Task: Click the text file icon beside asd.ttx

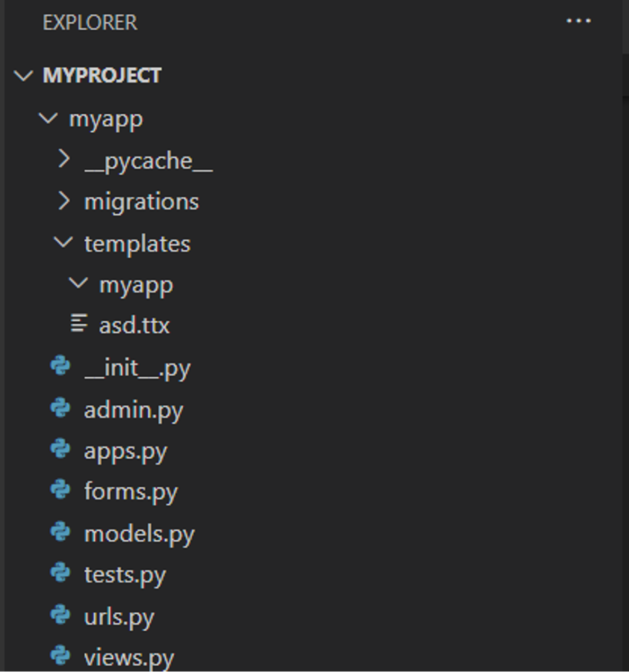Action: point(79,324)
